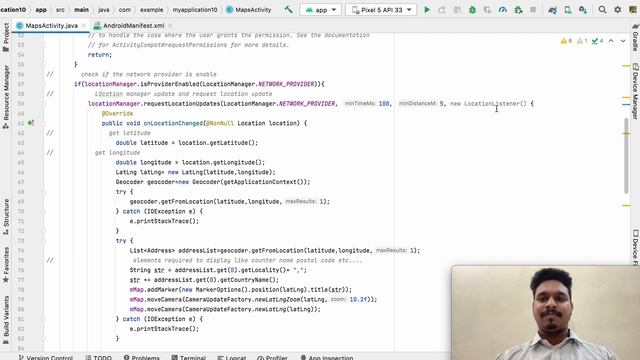The width and height of the screenshot is (640, 360).
Task: Open the Favorites tool window
Action: pos(6,265)
